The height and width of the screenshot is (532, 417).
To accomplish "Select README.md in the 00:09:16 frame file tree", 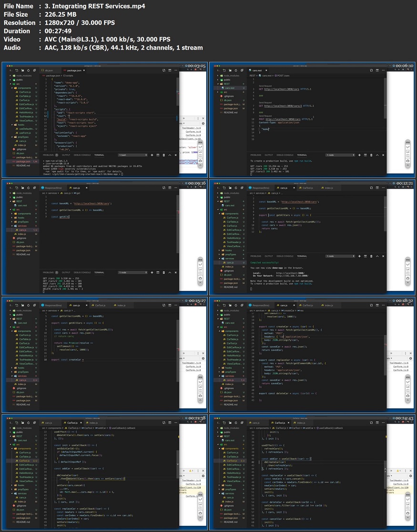I will [23, 254].
